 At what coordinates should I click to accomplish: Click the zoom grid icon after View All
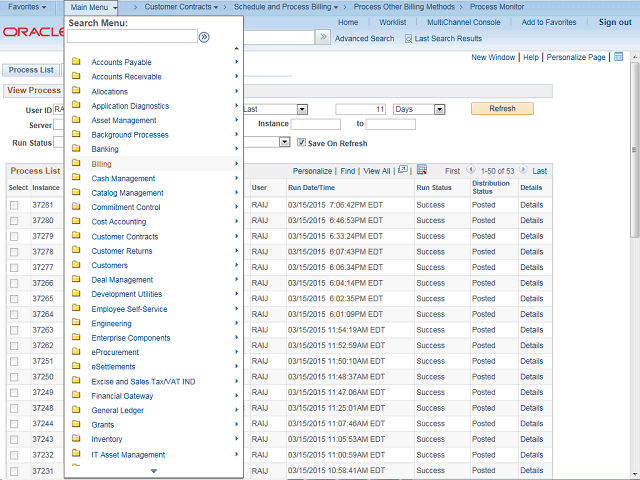(401, 171)
